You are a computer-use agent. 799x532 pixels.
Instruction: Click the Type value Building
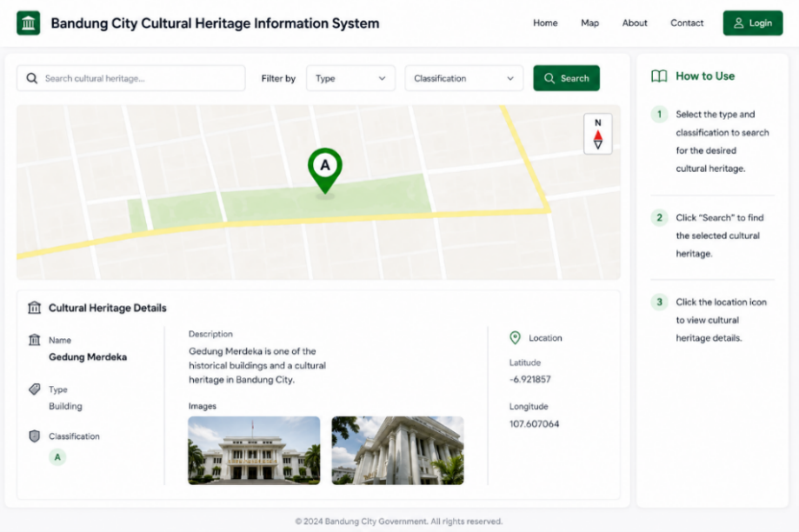65,406
